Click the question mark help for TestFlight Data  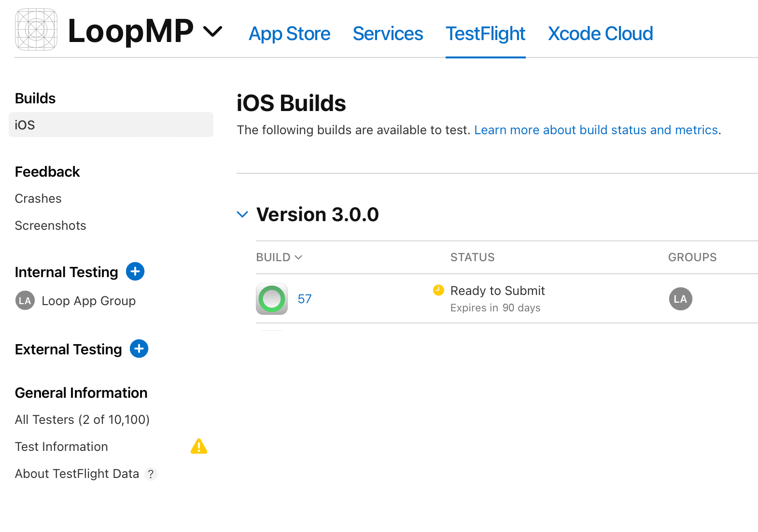click(151, 474)
